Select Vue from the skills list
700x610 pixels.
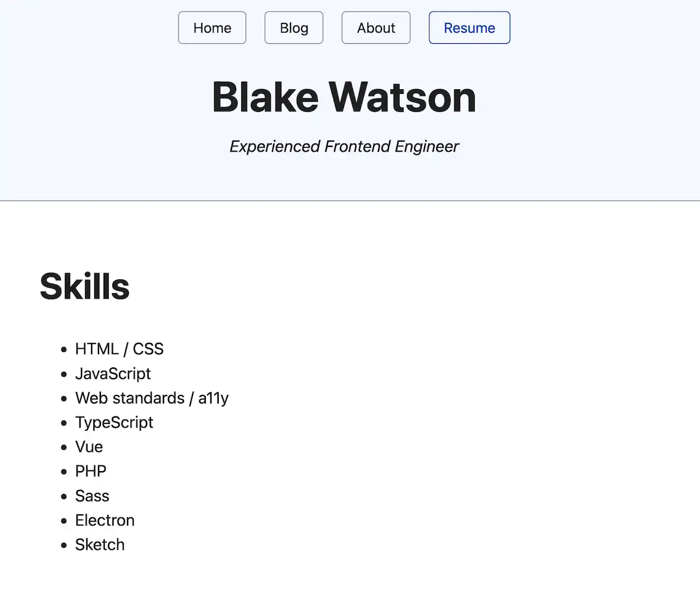[89, 447]
